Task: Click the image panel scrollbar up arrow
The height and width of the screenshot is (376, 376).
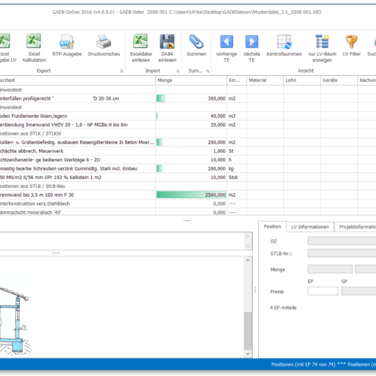Action: pyautogui.click(x=248, y=260)
